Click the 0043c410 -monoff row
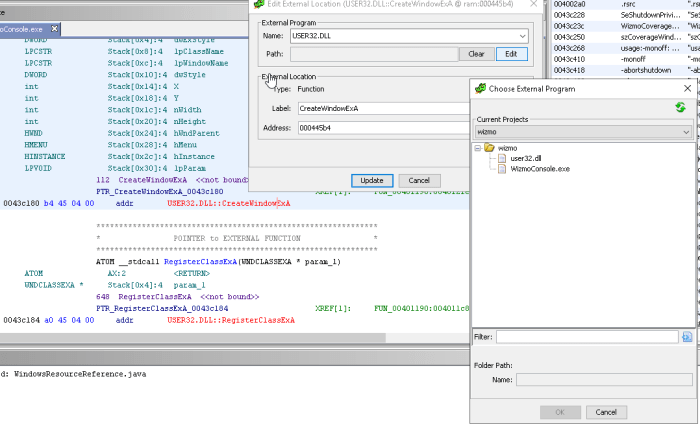The image size is (700, 429). 626,59
